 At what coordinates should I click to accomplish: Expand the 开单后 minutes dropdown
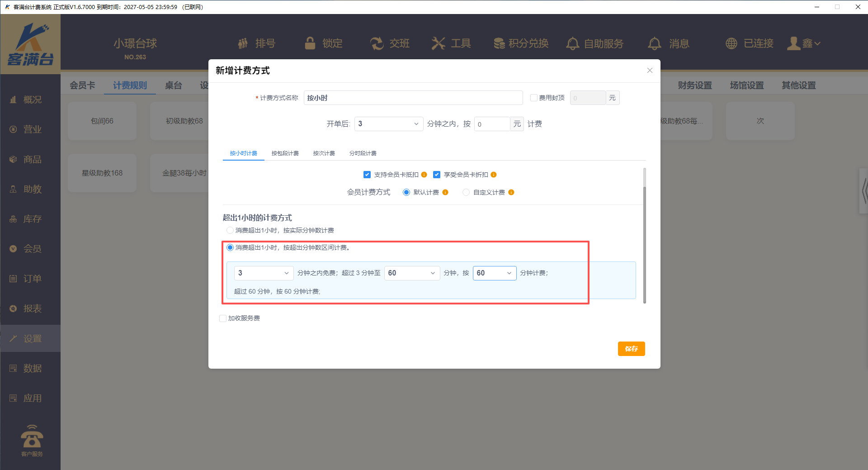388,124
